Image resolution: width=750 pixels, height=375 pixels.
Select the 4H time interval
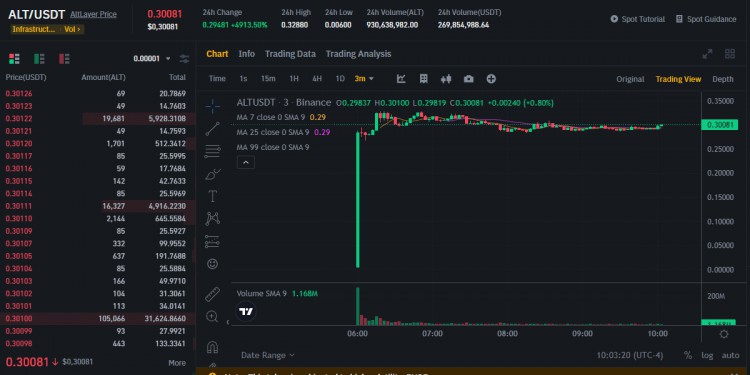[x=317, y=79]
